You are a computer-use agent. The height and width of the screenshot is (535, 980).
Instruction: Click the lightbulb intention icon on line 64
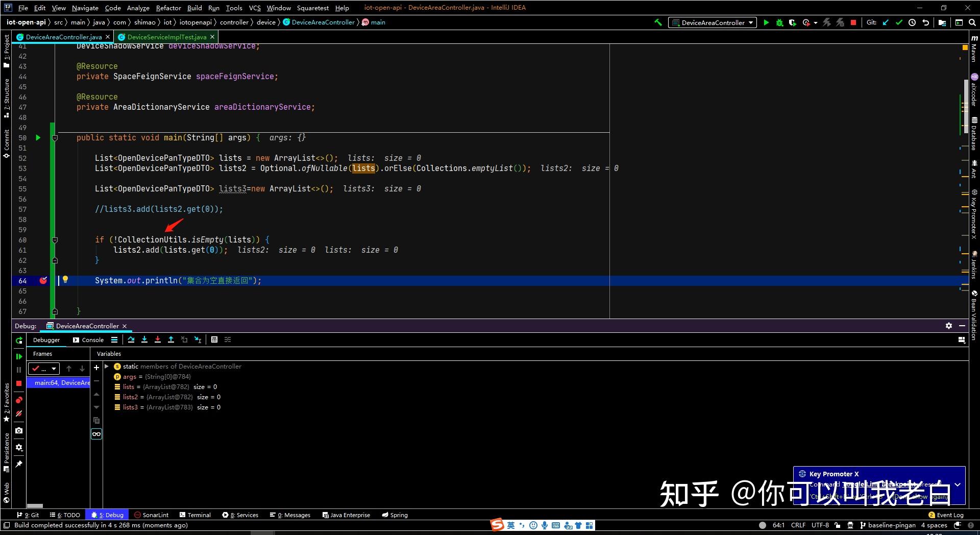pos(65,280)
